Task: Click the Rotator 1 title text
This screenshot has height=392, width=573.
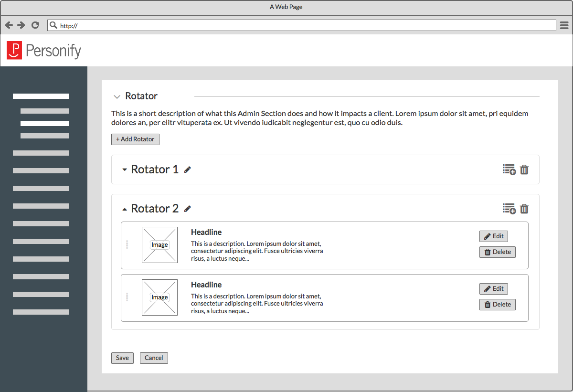Action: pyautogui.click(x=155, y=170)
